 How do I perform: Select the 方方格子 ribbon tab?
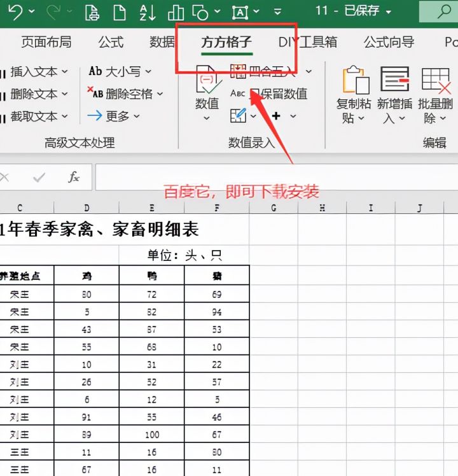[x=226, y=42]
